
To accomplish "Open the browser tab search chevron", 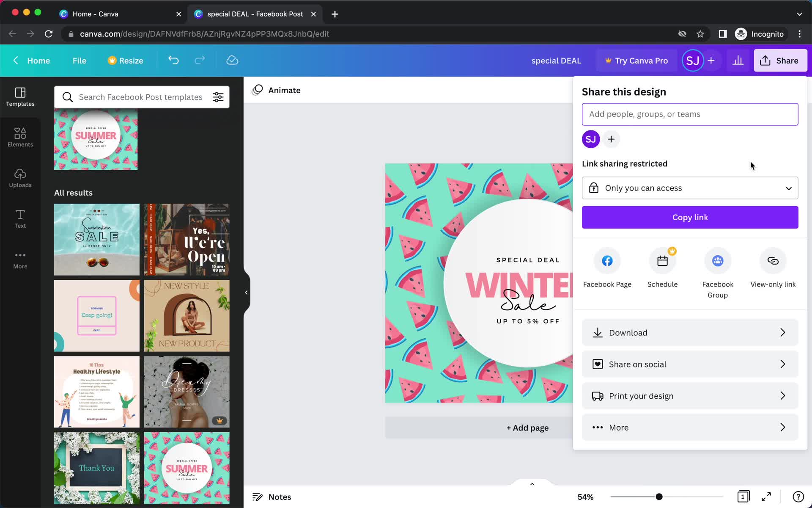I will [x=799, y=14].
